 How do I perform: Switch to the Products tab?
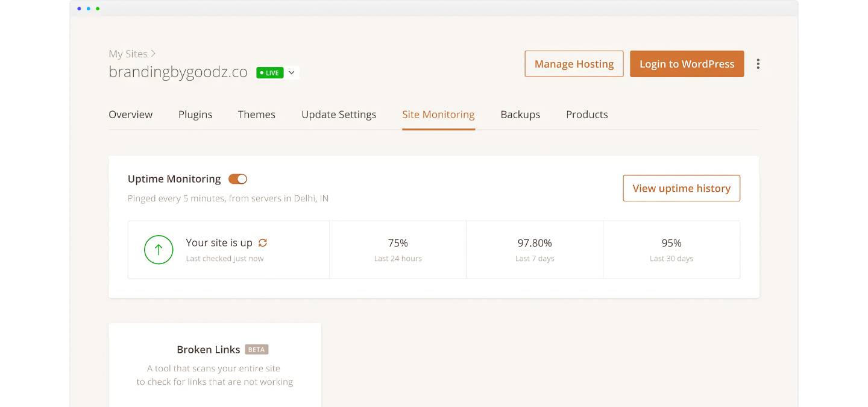point(587,115)
